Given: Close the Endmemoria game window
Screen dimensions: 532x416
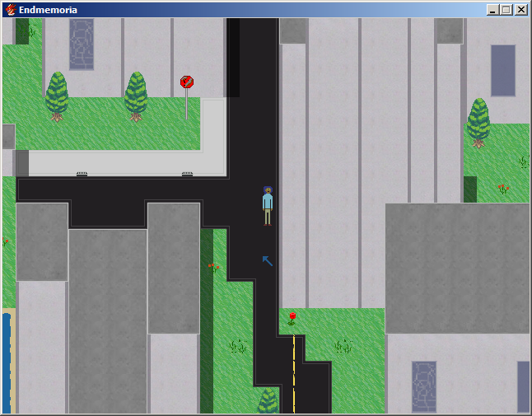Looking at the screenshot, I should pyautogui.click(x=520, y=10).
